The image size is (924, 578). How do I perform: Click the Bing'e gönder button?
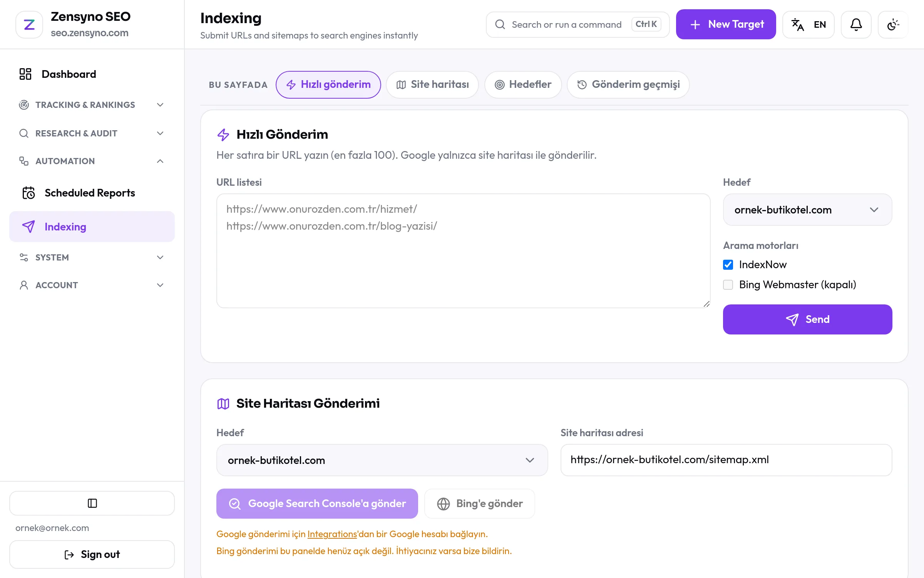(479, 504)
